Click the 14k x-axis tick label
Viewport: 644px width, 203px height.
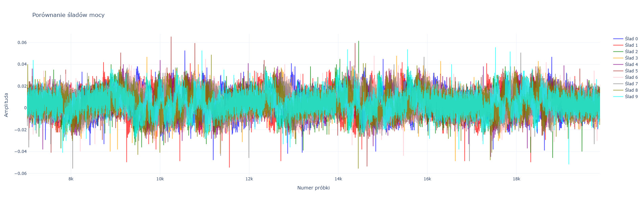(338, 179)
